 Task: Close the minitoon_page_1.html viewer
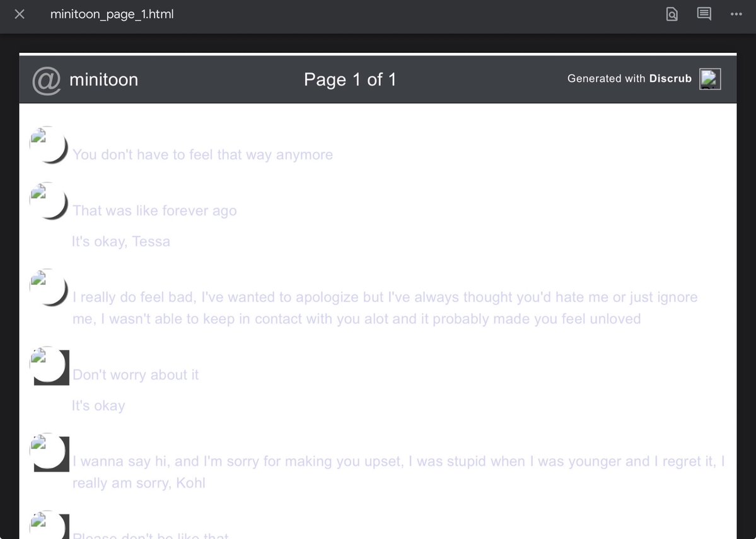(20, 14)
